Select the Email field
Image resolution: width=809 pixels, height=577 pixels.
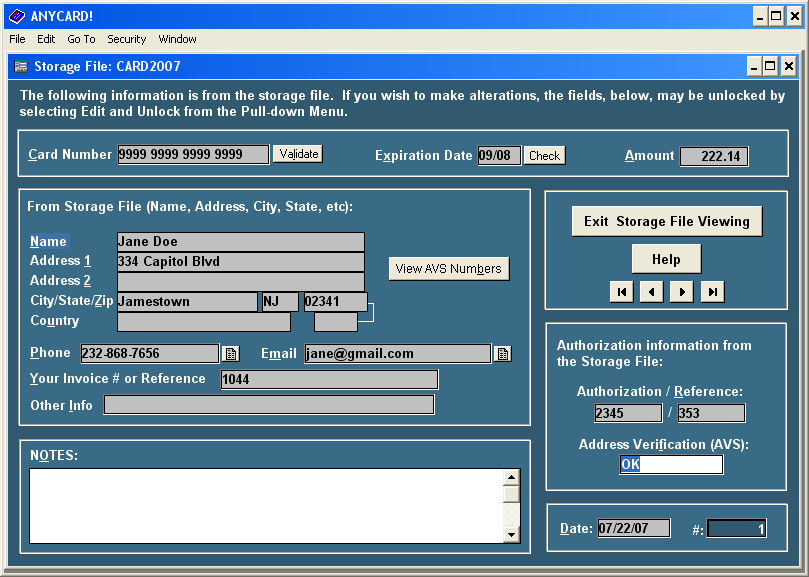[x=398, y=354]
